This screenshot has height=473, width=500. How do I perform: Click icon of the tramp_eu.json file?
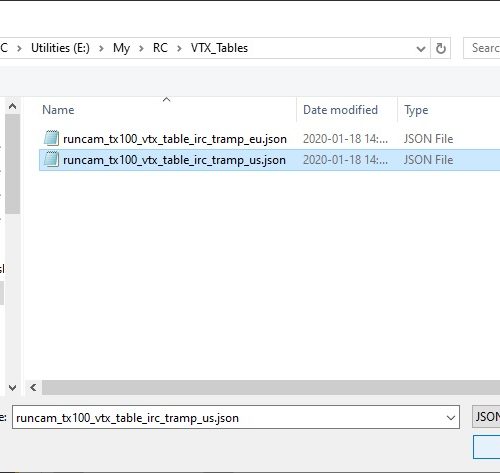click(x=51, y=138)
